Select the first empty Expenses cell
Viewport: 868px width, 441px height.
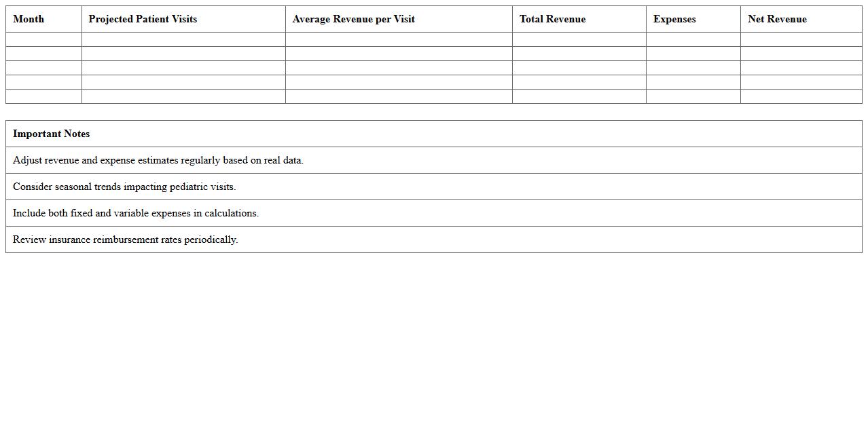693,39
